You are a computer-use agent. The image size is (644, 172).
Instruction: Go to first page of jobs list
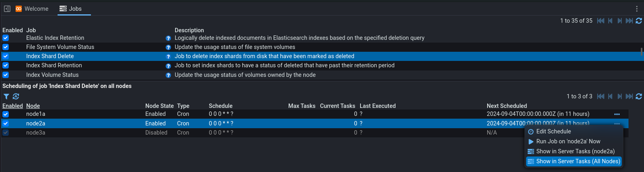tap(601, 21)
